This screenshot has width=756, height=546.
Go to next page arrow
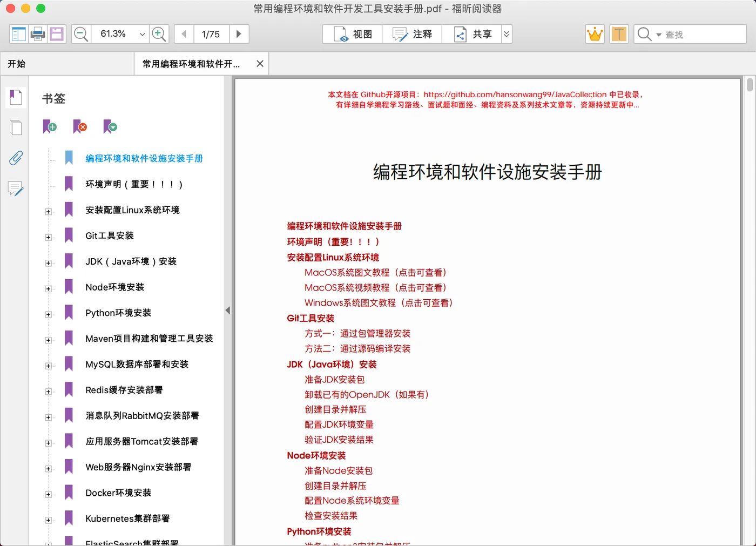[239, 34]
